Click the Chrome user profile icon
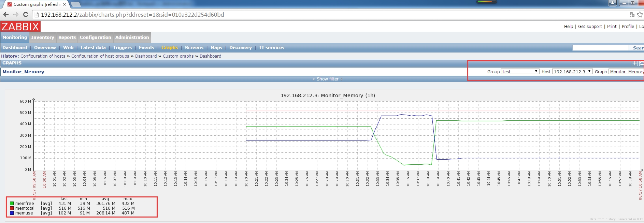This screenshot has height=223, width=644. (x=613, y=3)
